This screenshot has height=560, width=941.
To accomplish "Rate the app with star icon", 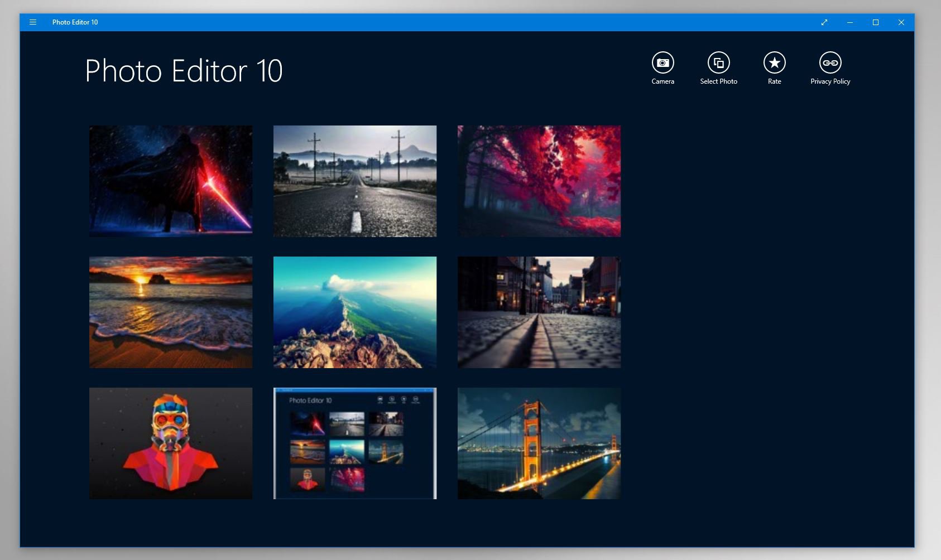I will pyautogui.click(x=774, y=62).
